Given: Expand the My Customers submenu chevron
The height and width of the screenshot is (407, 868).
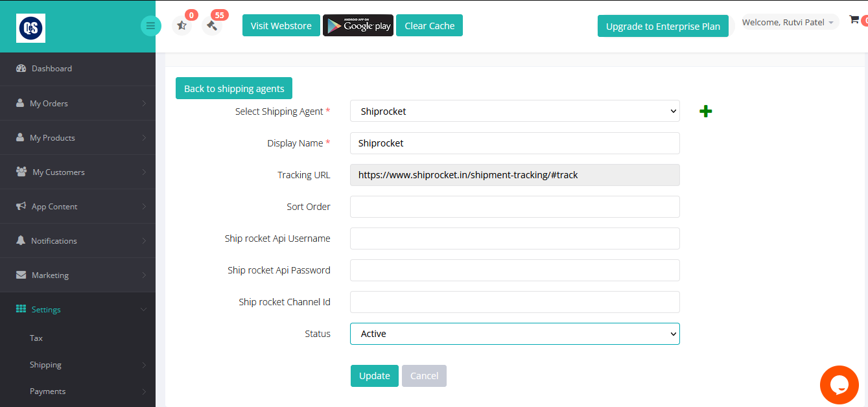Looking at the screenshot, I should [x=143, y=172].
